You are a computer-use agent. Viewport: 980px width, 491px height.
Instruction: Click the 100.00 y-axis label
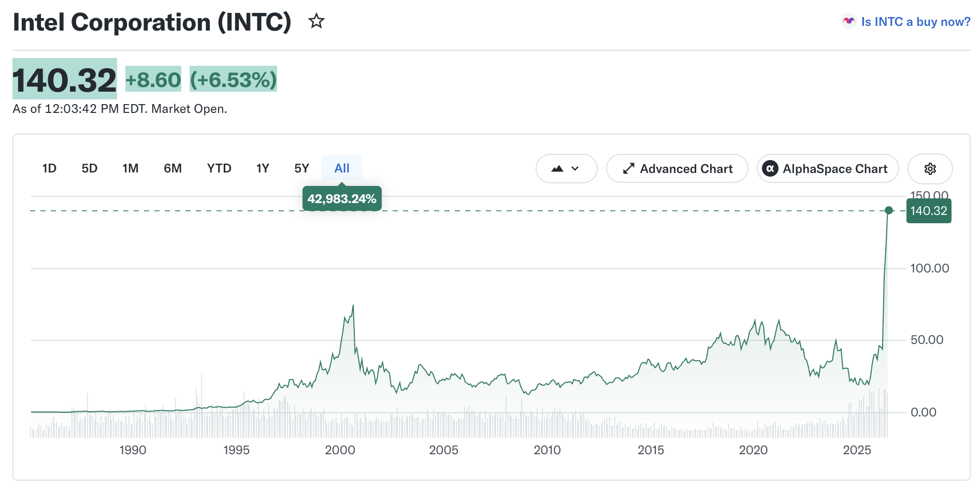click(930, 268)
